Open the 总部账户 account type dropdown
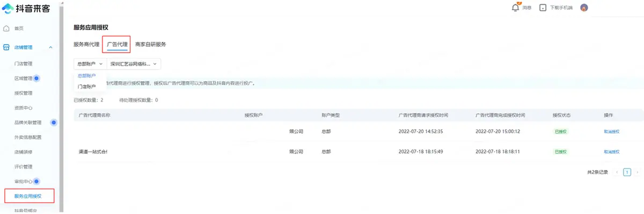The height and width of the screenshot is (214, 644). click(90, 63)
